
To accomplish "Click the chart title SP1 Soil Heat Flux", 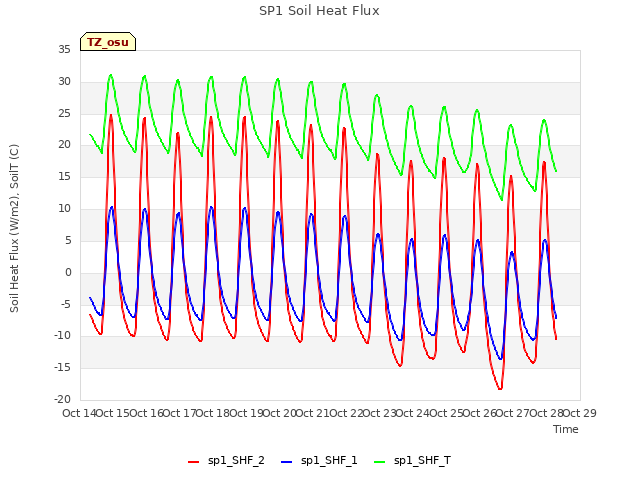I will [x=319, y=11].
